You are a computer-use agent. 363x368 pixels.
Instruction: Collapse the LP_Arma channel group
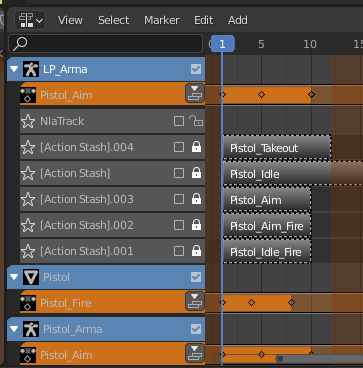pos(14,69)
